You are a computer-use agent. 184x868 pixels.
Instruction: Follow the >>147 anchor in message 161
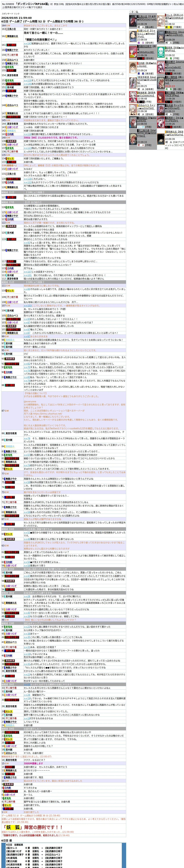[x=27, y=43]
